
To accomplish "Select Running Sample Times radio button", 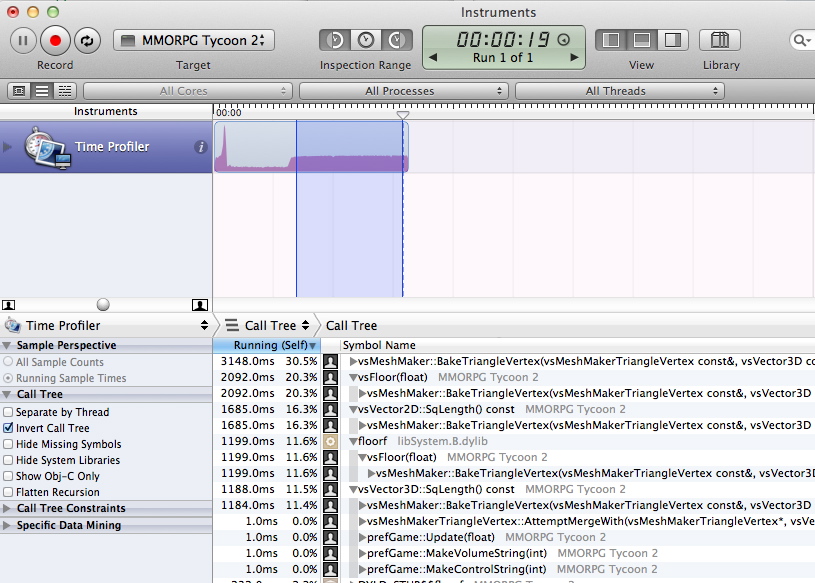I will 8,378.
